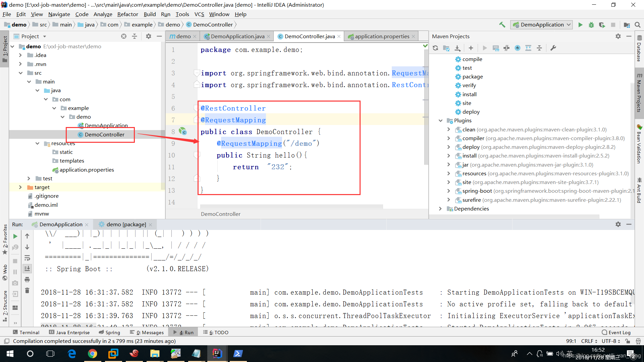Viewport: 644px width, 362px height.
Task: Print Run console output icon
Action: point(27,280)
